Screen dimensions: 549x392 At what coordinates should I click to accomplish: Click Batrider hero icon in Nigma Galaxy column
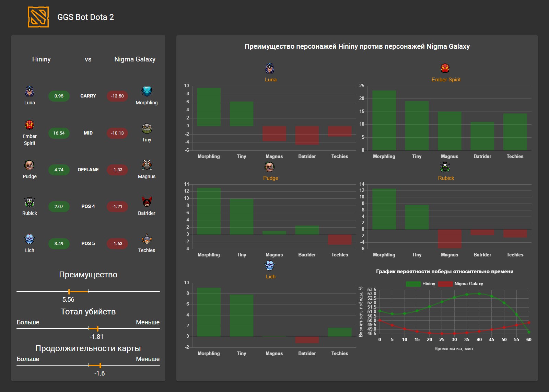147,202
